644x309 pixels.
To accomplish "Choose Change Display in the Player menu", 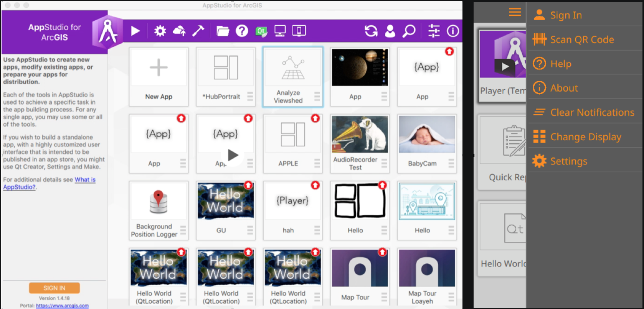I will (585, 136).
